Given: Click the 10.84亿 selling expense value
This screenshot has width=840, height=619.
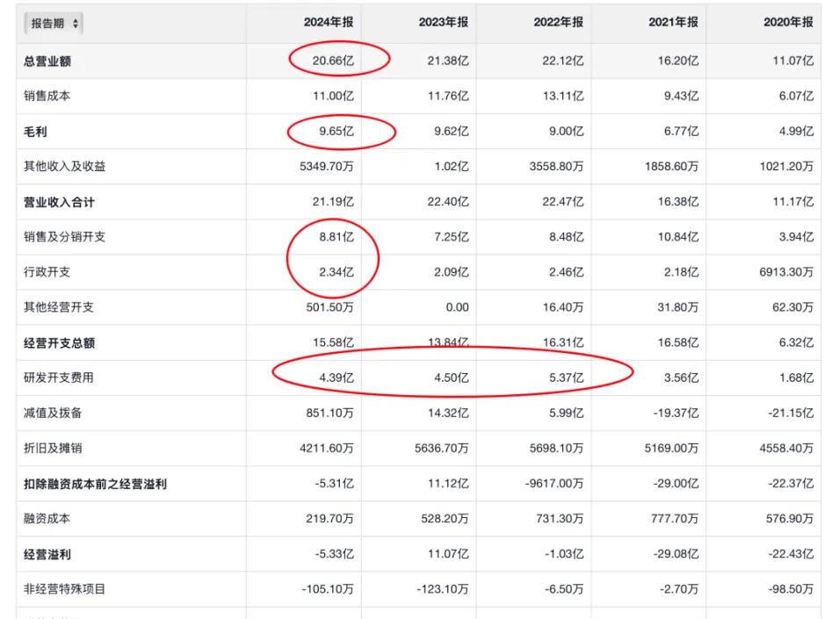Looking at the screenshot, I should point(677,237).
